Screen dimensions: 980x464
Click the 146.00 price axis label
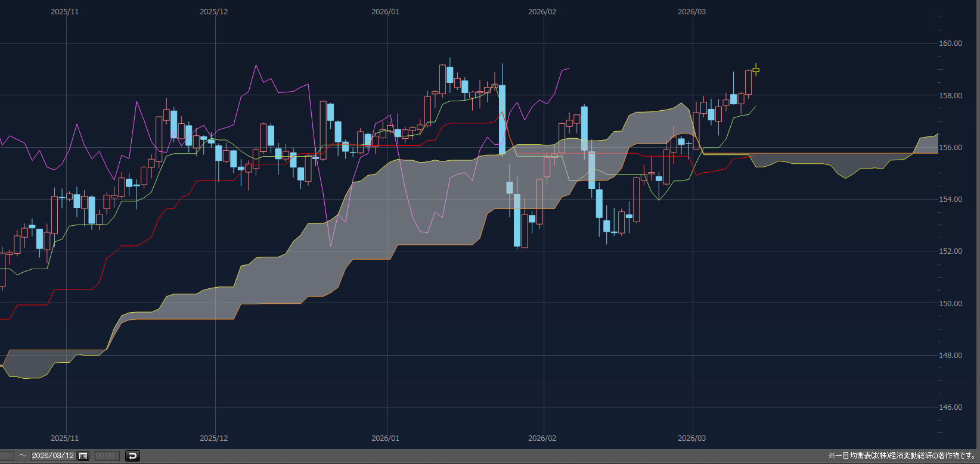click(x=950, y=407)
